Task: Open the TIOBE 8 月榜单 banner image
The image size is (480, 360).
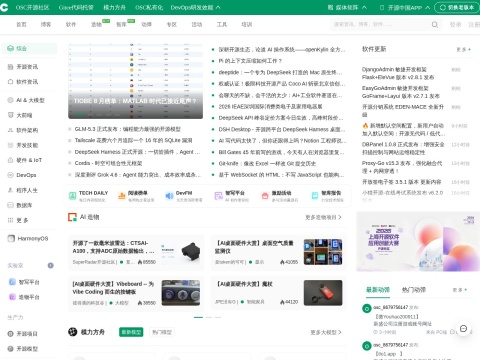Action: point(135,81)
